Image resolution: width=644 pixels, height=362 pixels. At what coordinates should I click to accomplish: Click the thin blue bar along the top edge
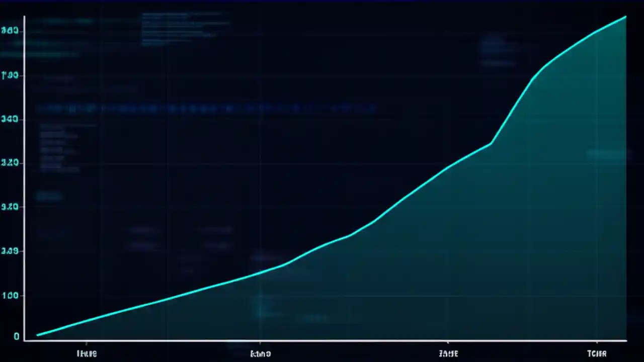pos(322,1)
